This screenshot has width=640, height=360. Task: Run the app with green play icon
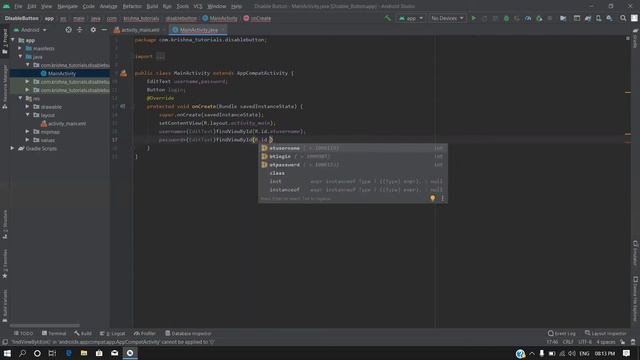[x=473, y=18]
